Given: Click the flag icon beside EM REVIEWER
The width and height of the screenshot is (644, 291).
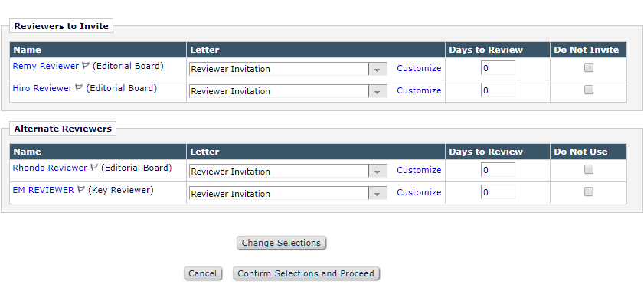Looking at the screenshot, I should point(81,190).
